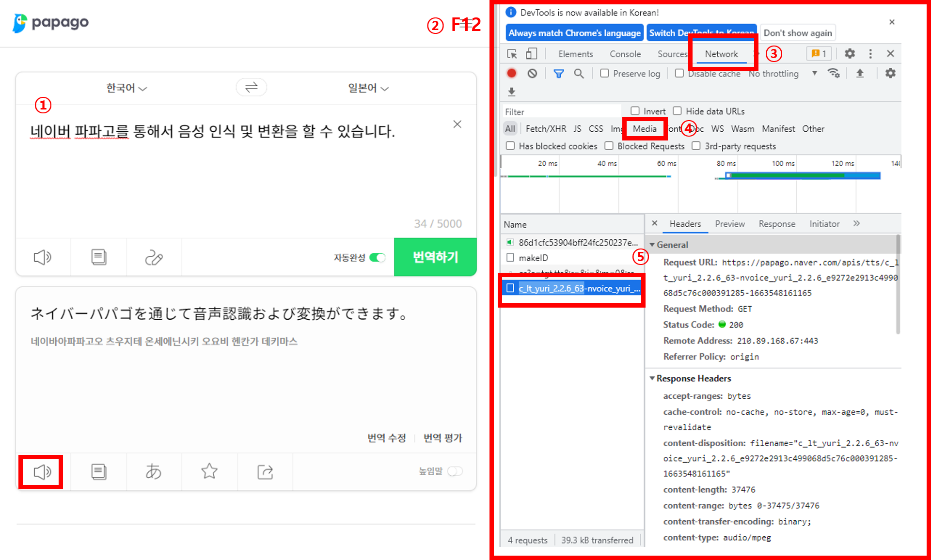This screenshot has height=560, width=931.
Task: Click Always match Chrome's language button
Action: [x=574, y=33]
